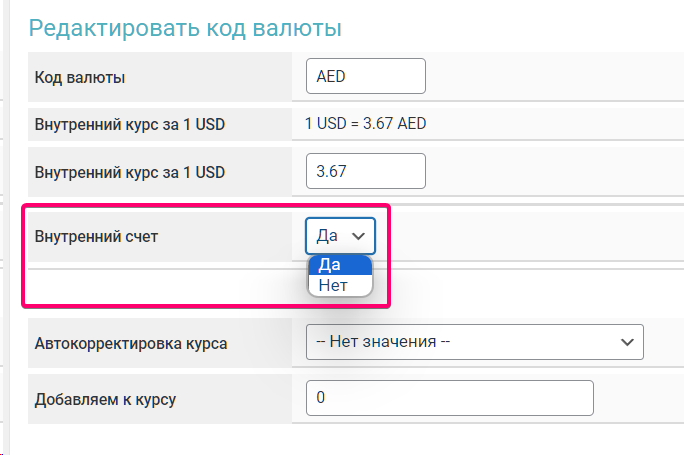Screen dimensions: 684x455
Task: Expand the Автокорректировка курса dropdown
Action: [474, 342]
